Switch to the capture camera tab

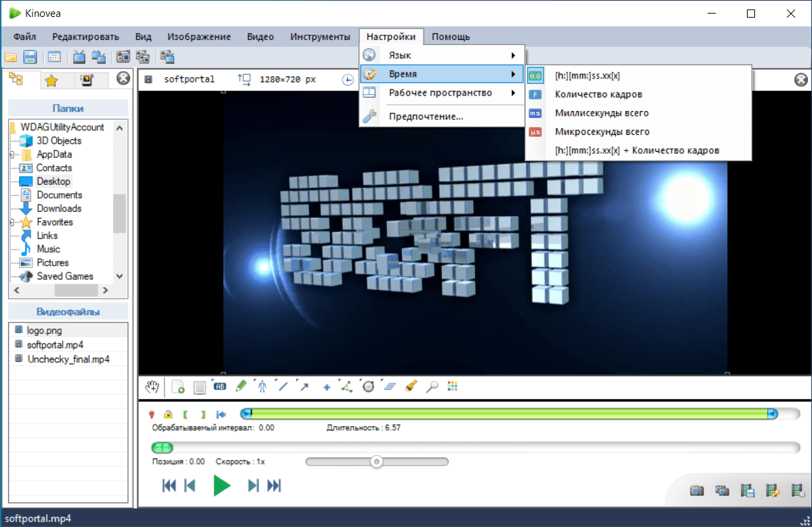click(87, 80)
